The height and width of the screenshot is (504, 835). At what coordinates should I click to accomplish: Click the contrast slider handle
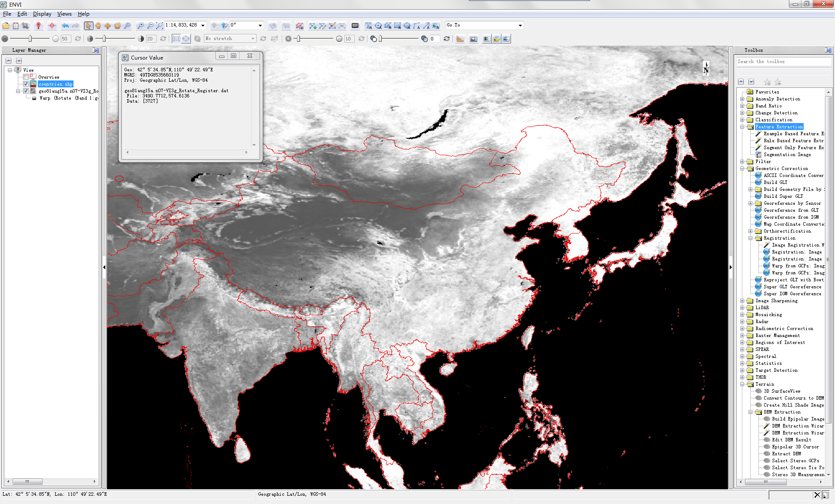pos(104,39)
